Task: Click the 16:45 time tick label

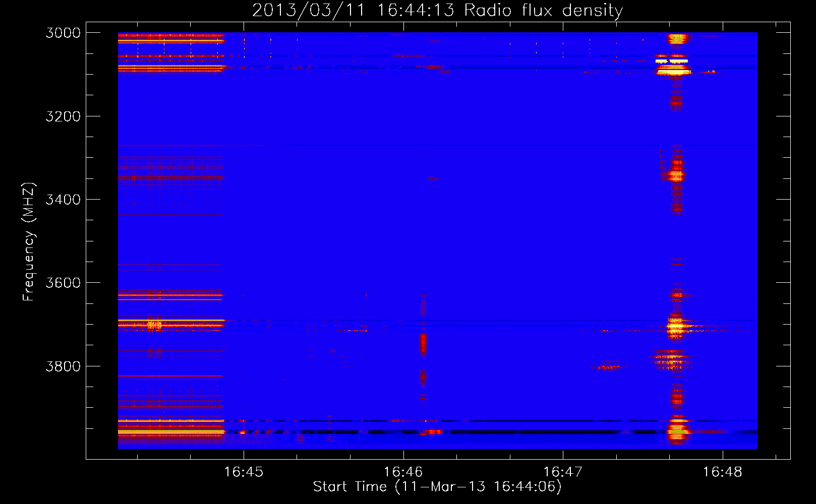Action: tap(244, 472)
